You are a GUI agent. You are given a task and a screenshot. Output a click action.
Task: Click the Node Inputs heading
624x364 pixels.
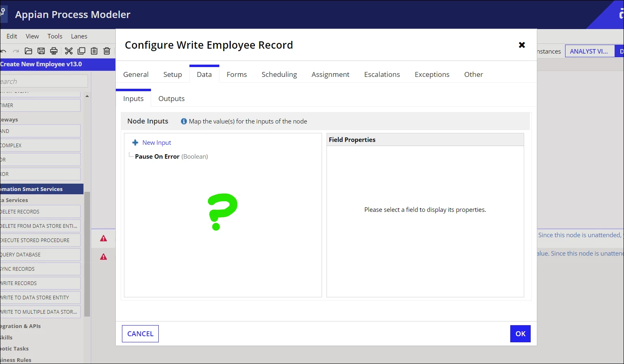tap(148, 121)
